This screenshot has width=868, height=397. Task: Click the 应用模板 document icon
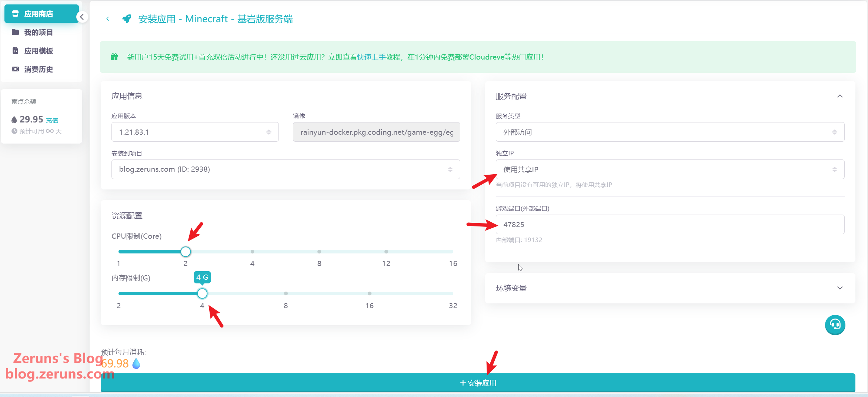pyautogui.click(x=15, y=51)
